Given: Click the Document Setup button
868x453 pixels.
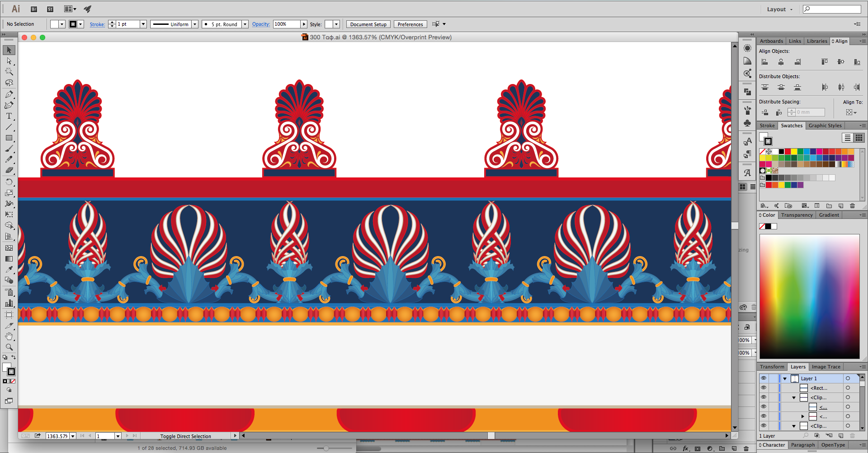Looking at the screenshot, I should pyautogui.click(x=368, y=24).
